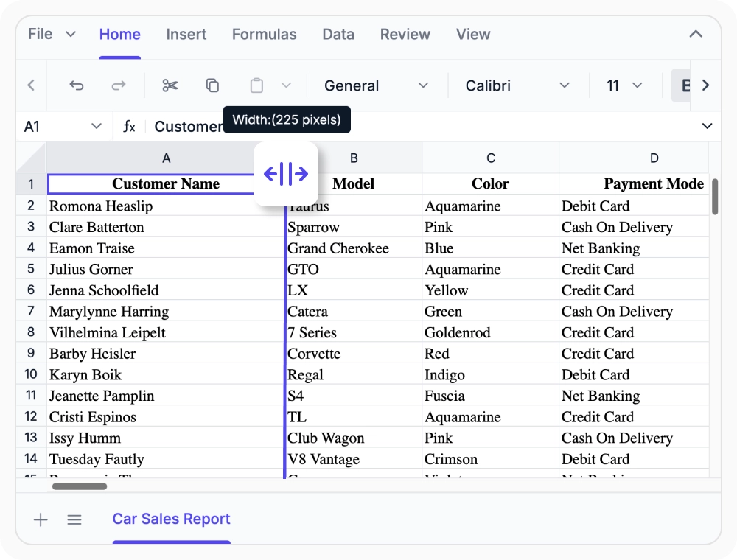The width and height of the screenshot is (737, 560).
Task: Click the toolbar left scroll arrow
Action: (31, 85)
